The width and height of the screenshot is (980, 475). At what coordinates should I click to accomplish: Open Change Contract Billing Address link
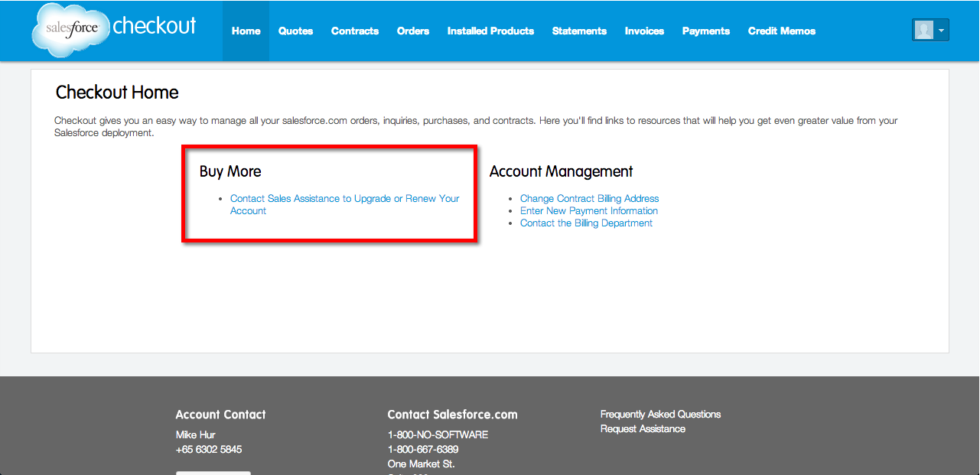(589, 199)
